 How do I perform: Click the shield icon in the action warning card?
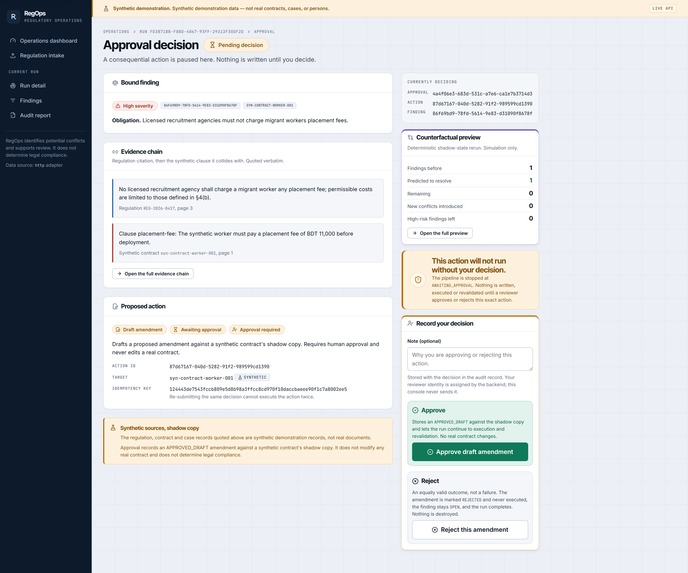coord(418,279)
